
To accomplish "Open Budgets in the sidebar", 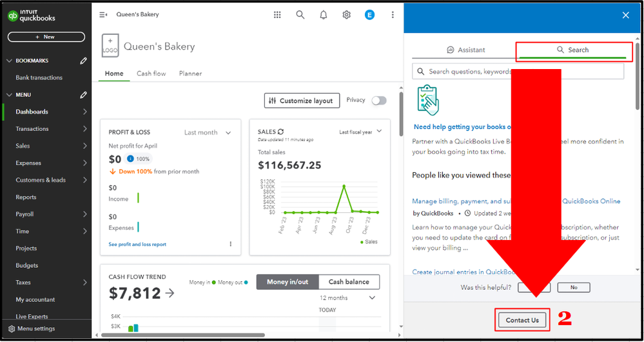I will [x=26, y=266].
